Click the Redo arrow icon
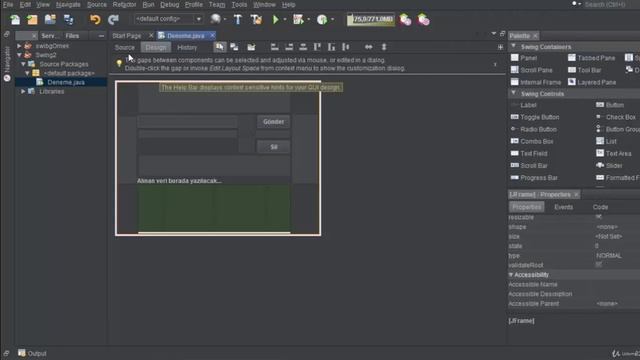640x360 pixels. (x=113, y=20)
